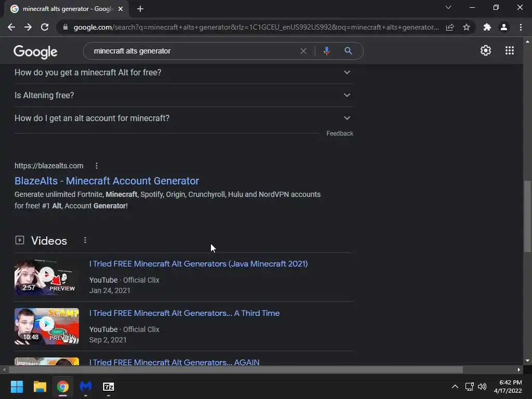Start voice search with microphone
This screenshot has width=532, height=399.
click(326, 51)
